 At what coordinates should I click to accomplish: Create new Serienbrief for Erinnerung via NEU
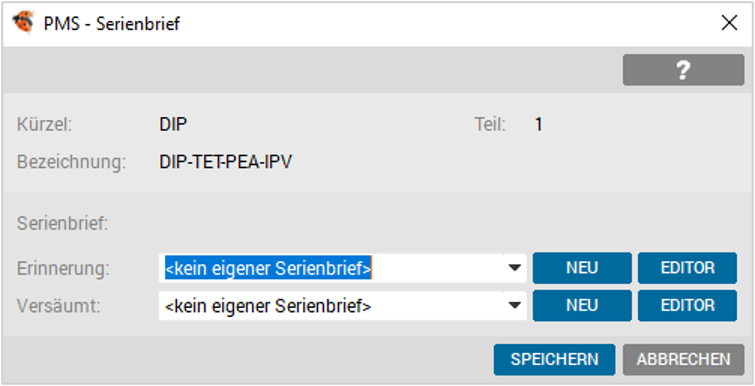tap(582, 268)
